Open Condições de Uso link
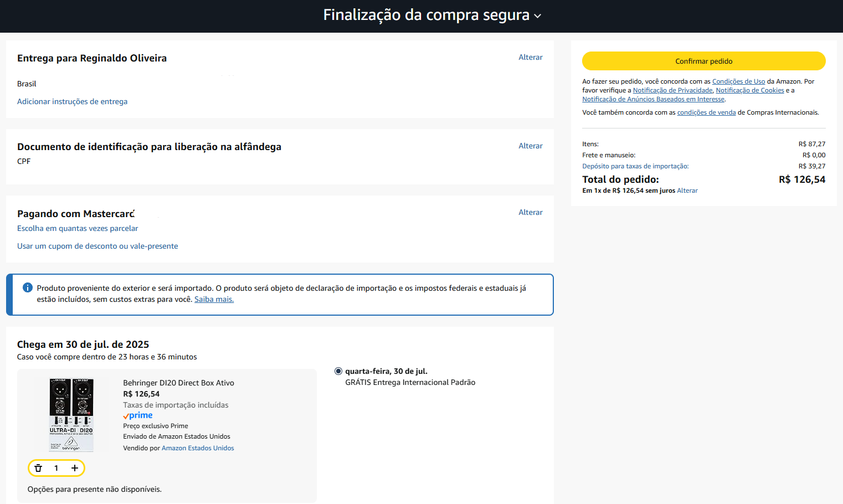Viewport: 843px width, 504px height. point(738,81)
